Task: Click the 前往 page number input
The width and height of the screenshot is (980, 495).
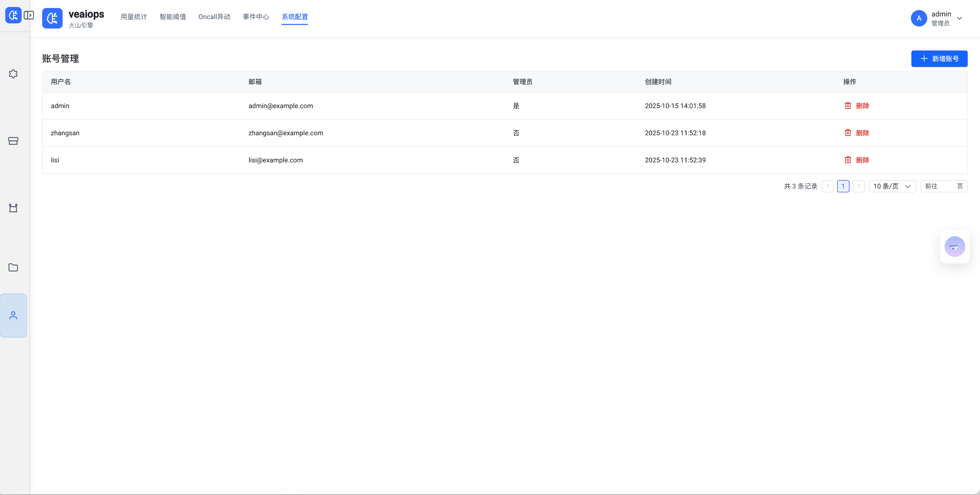Action: tap(945, 186)
